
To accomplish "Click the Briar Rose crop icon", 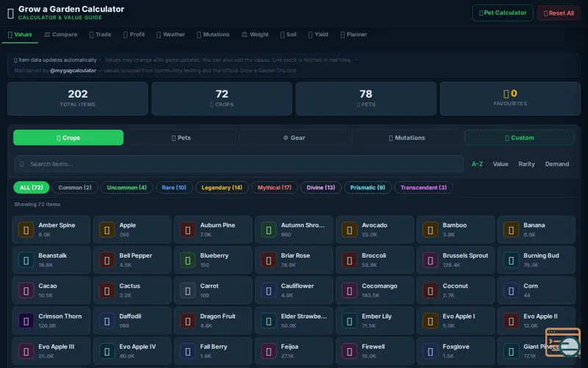I will (268, 261).
